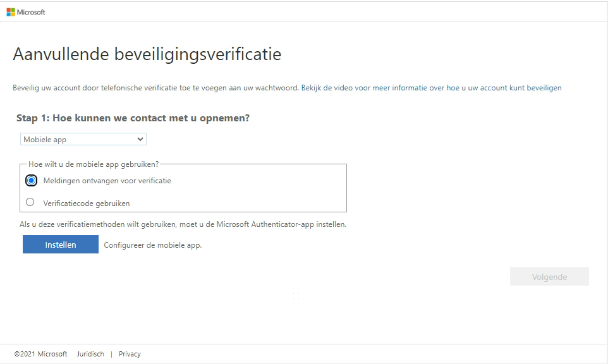Select the 'Verificatiecode gebruiken' radio button

click(30, 202)
